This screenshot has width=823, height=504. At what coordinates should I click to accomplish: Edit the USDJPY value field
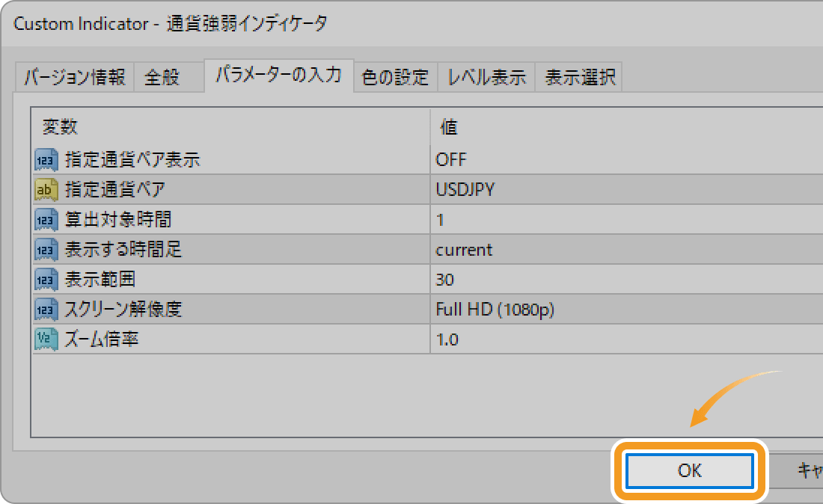pyautogui.click(x=627, y=189)
